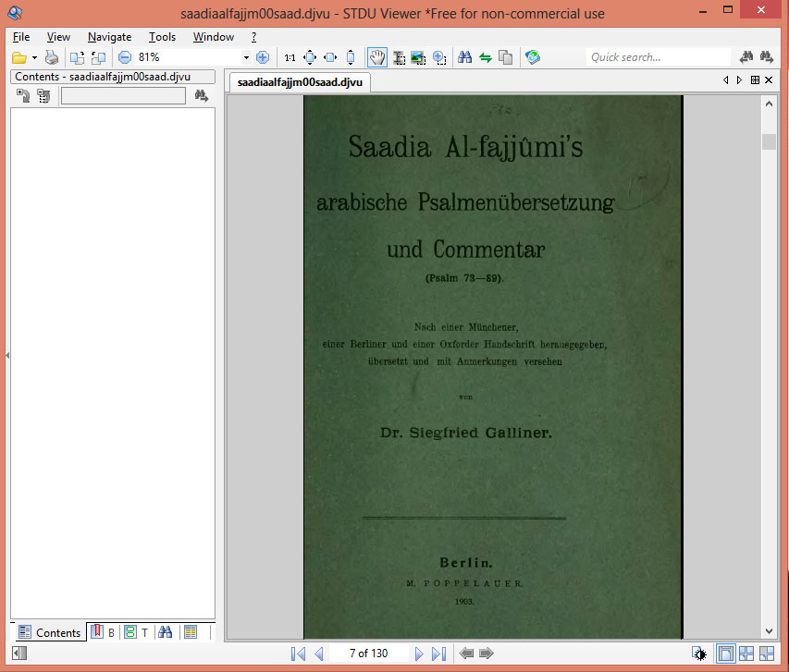
Task: Go to the last page
Action: (439, 654)
